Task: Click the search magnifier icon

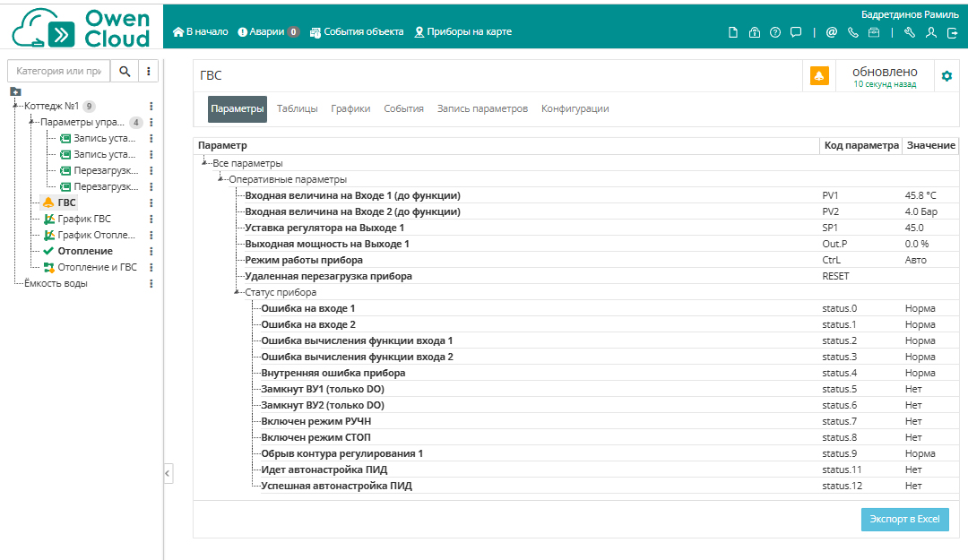Action: pyautogui.click(x=125, y=71)
